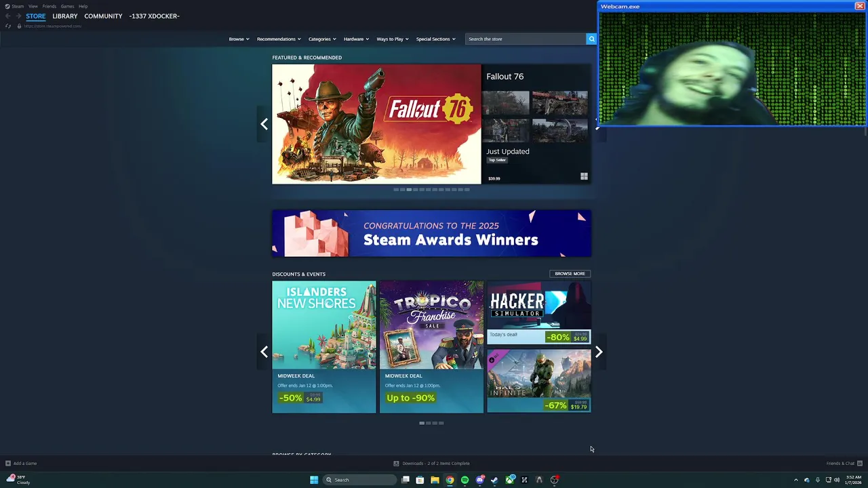Click the Steam taskbar icon
868x488 pixels.
pyautogui.click(x=494, y=480)
